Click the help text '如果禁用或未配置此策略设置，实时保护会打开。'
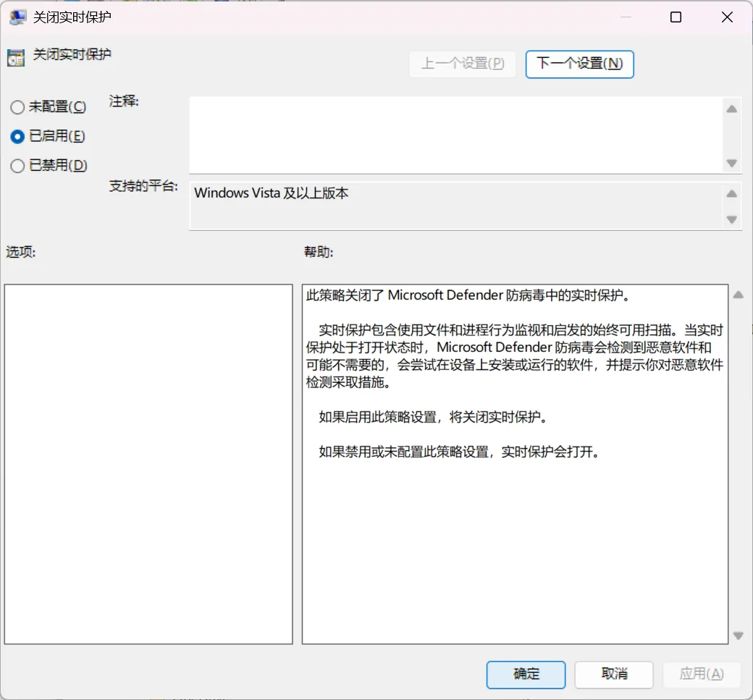Viewport: 753px width, 700px height. pos(459,452)
